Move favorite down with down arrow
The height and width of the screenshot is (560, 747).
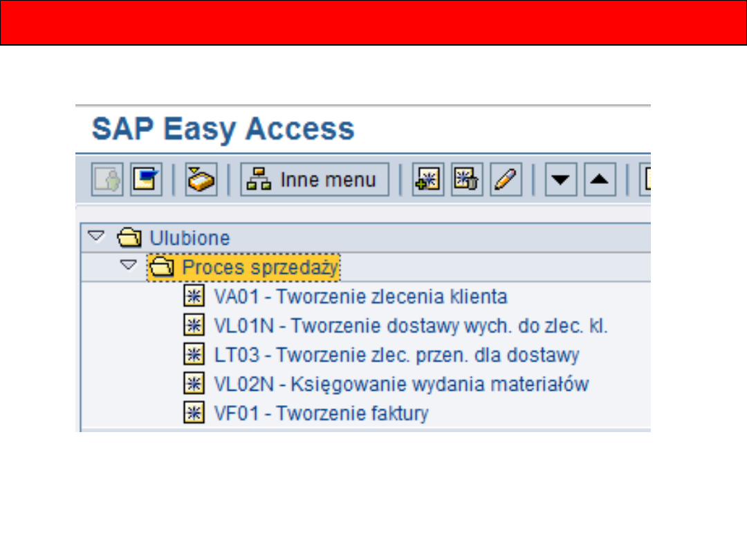561,180
